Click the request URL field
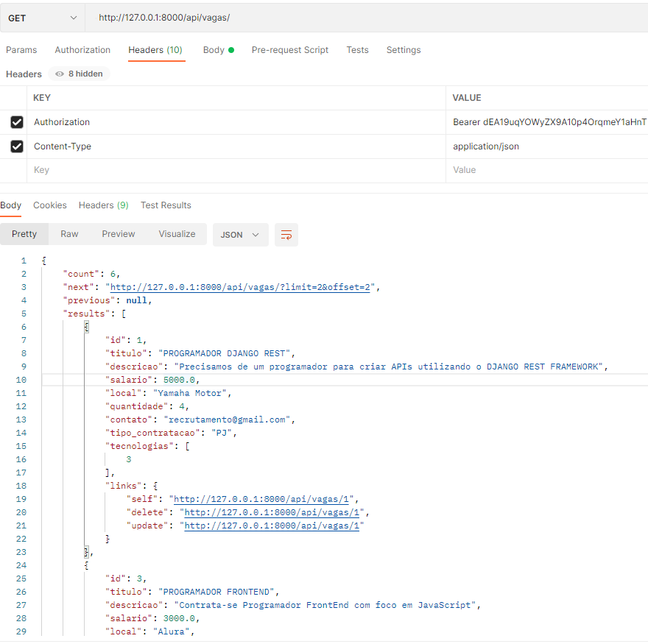Viewport: 648px width, 644px height. coord(367,18)
